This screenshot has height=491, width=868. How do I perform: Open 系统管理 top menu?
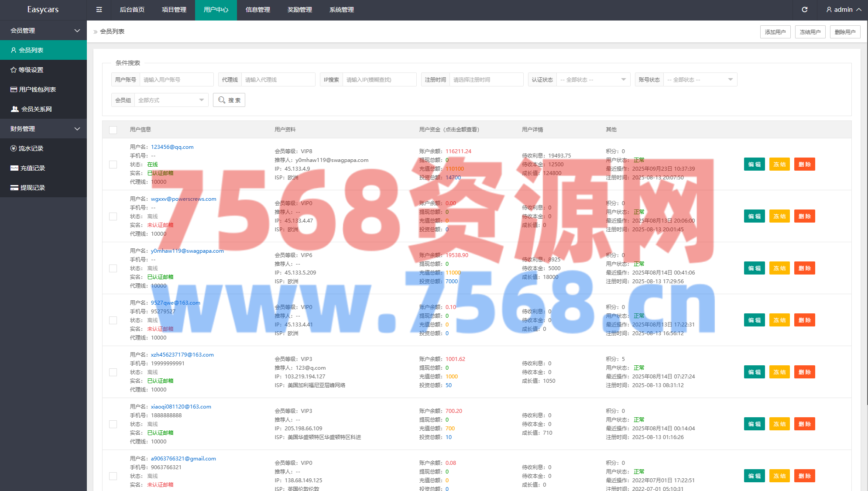[341, 10]
